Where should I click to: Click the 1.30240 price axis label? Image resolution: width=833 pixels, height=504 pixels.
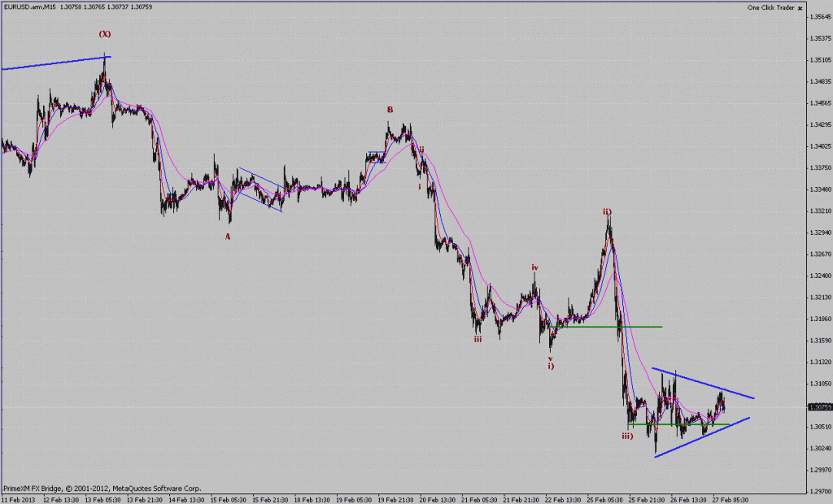(x=821, y=448)
